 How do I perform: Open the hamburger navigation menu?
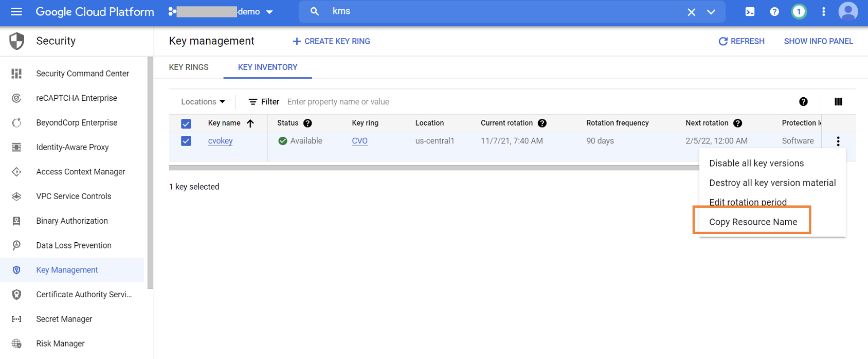coord(16,11)
